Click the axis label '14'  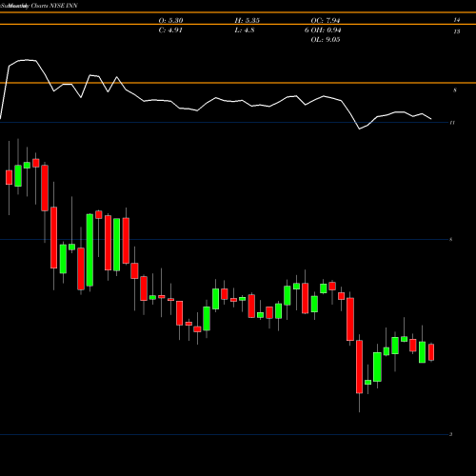click(x=457, y=20)
